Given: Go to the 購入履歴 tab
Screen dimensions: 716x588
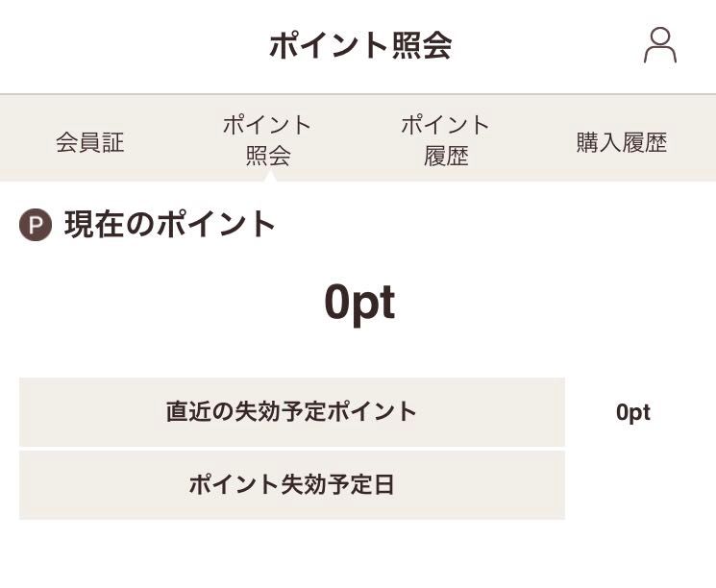Looking at the screenshot, I should pyautogui.click(x=622, y=142).
